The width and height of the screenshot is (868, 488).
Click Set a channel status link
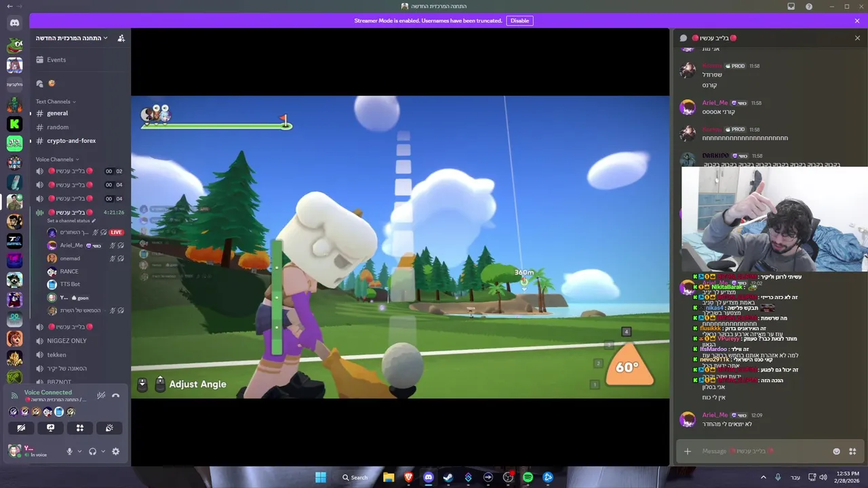(x=71, y=221)
